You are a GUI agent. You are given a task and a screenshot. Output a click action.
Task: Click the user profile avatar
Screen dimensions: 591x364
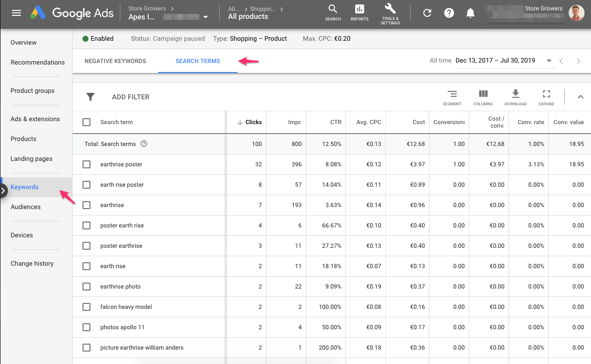pos(576,13)
